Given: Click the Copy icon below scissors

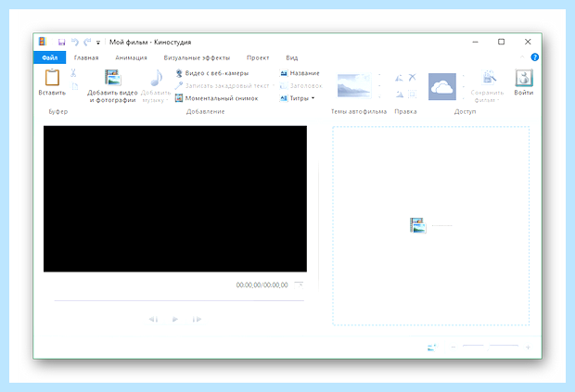Looking at the screenshot, I should 74,86.
